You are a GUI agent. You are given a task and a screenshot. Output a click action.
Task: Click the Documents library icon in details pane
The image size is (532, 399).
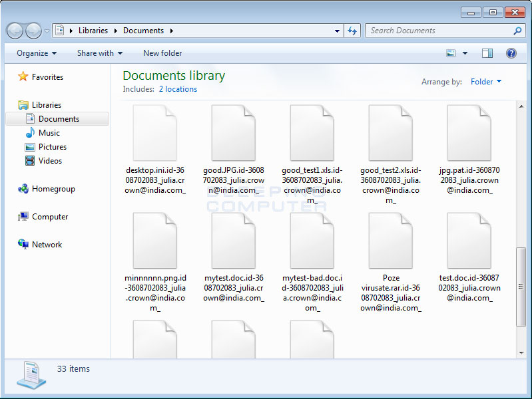point(31,375)
